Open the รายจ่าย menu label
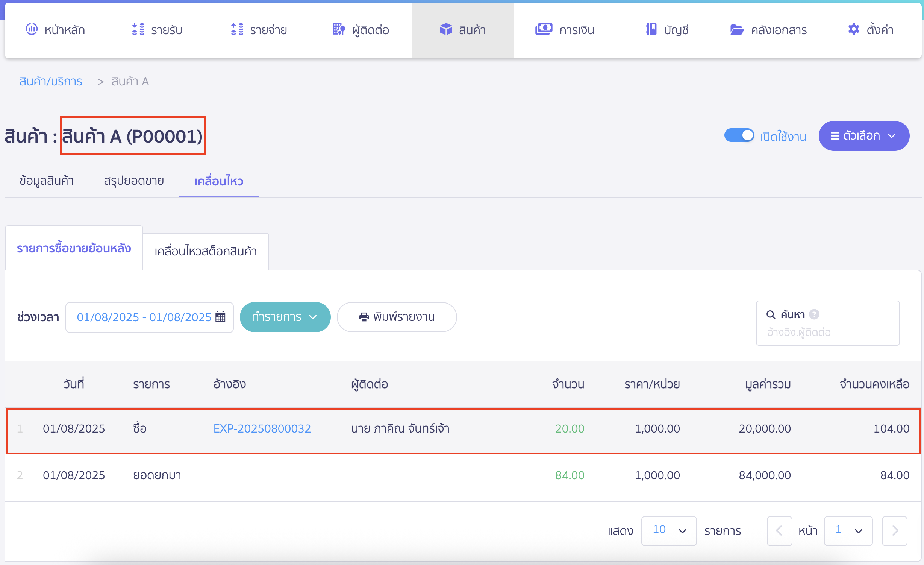 click(268, 30)
